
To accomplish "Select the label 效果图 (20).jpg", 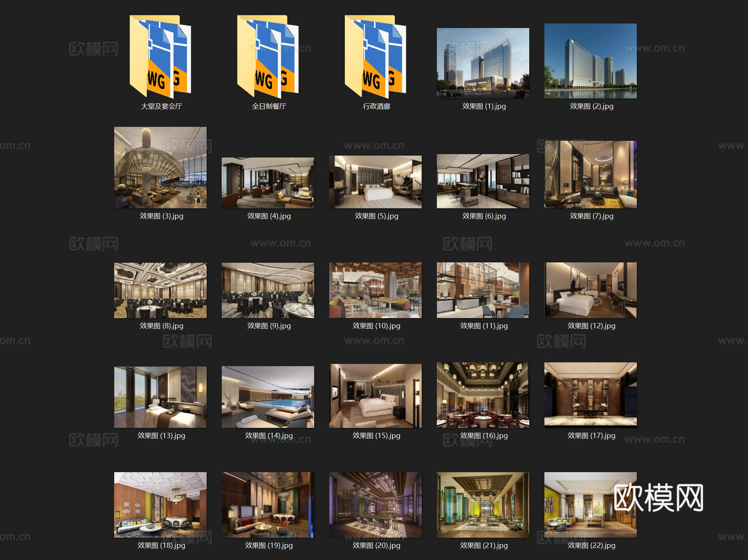I will (x=376, y=545).
